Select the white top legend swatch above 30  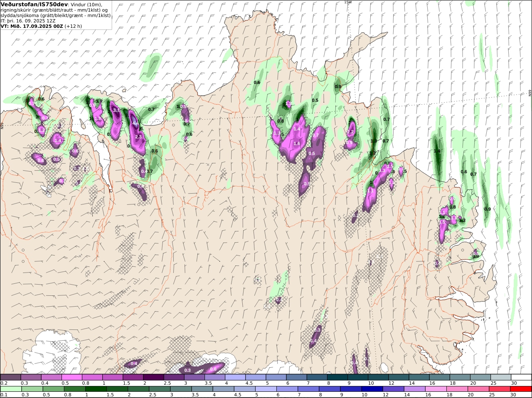click(522, 377)
